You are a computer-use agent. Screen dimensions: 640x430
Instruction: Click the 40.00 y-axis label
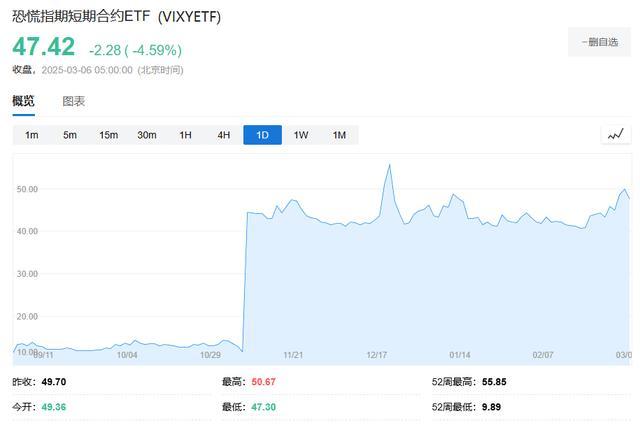27,231
